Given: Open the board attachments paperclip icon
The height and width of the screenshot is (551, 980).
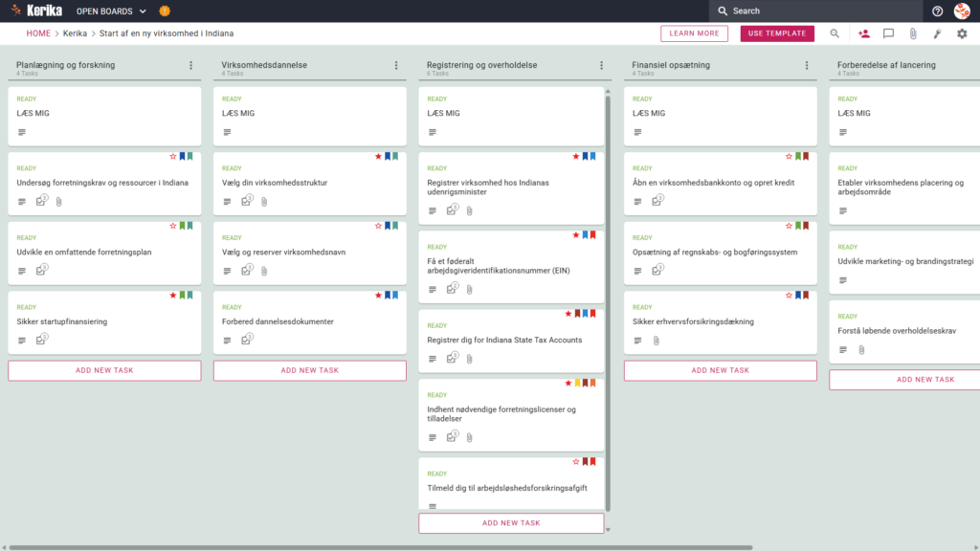Looking at the screenshot, I should (913, 33).
